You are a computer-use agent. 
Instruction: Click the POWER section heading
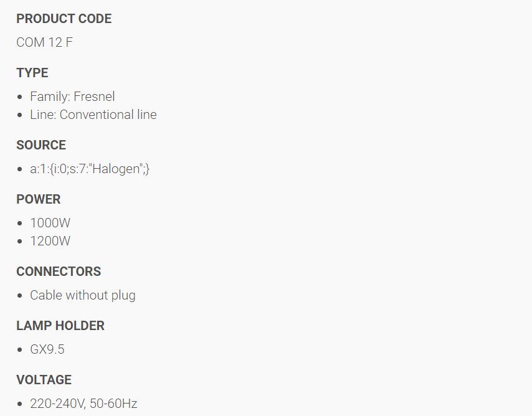39,199
